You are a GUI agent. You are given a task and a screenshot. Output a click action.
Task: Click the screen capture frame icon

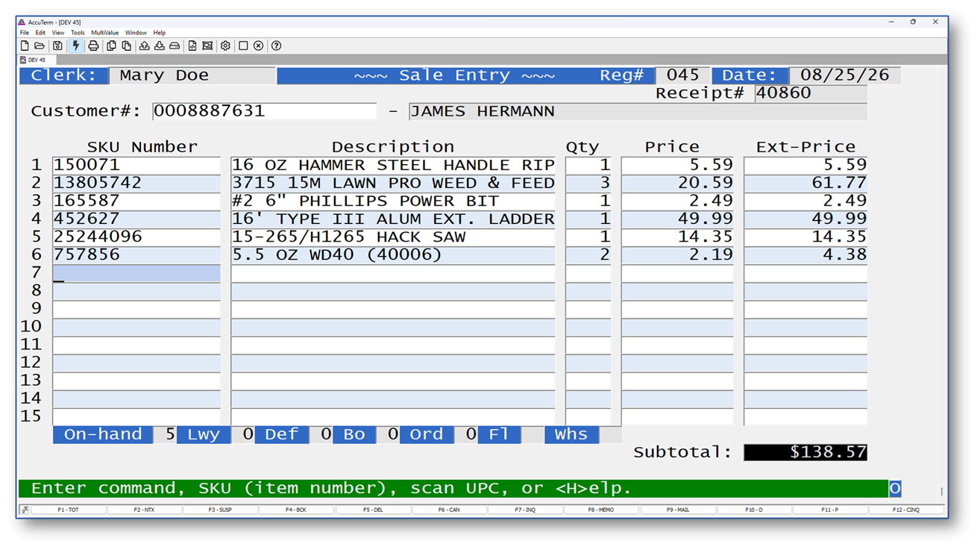click(207, 46)
